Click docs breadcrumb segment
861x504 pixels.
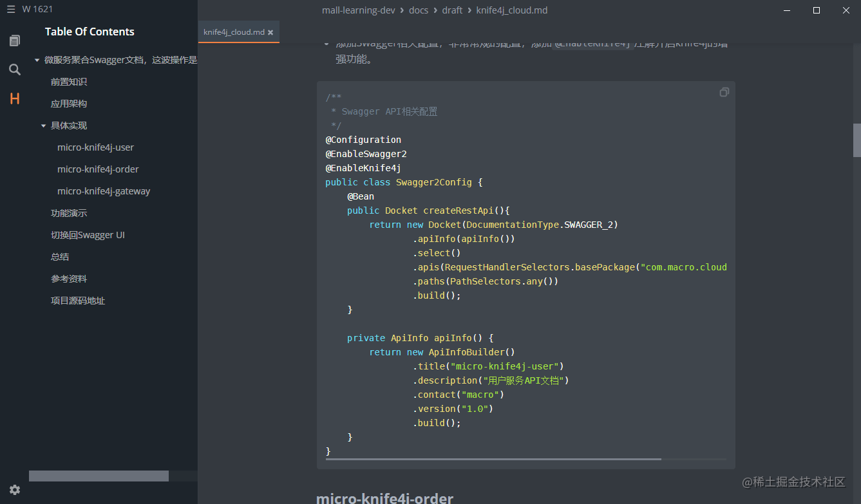[419, 10]
